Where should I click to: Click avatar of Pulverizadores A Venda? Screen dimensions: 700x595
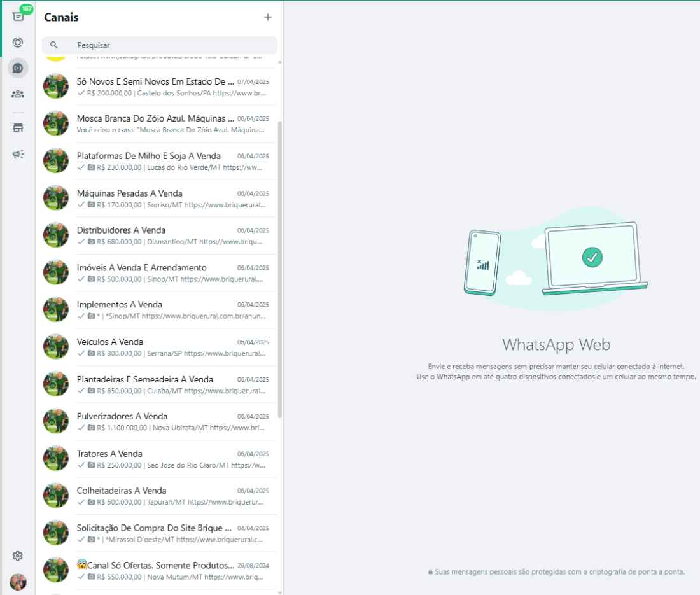[x=56, y=421]
